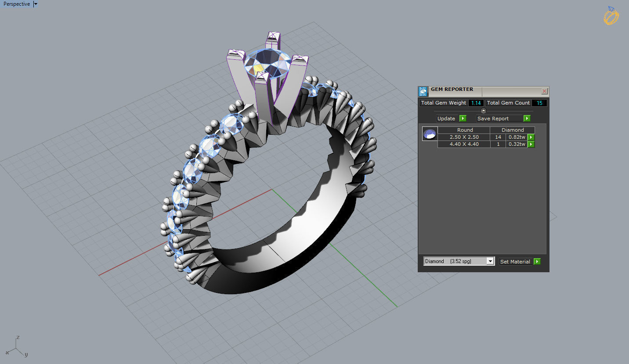Click the green arrow beside Save Report
The width and height of the screenshot is (629, 364).
click(527, 119)
